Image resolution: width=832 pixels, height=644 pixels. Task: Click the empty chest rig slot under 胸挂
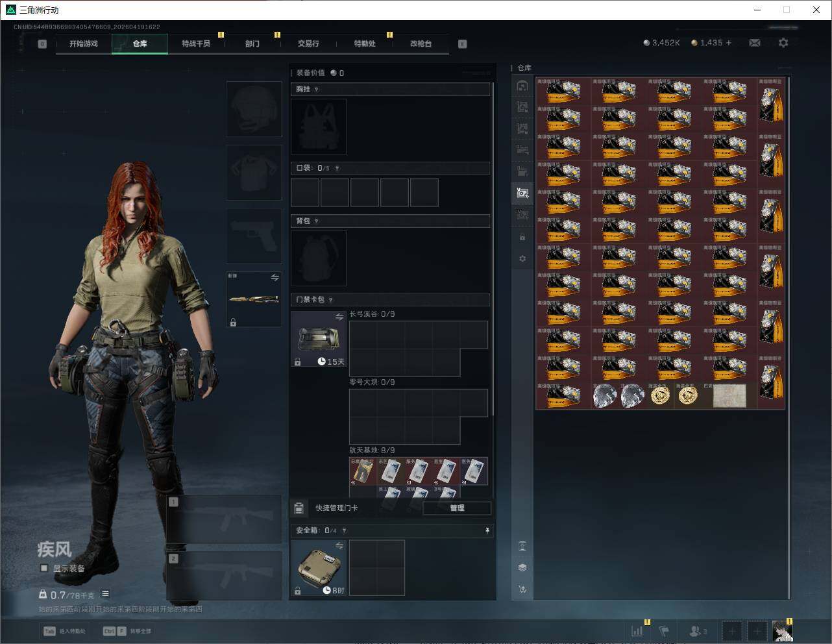[x=319, y=126]
